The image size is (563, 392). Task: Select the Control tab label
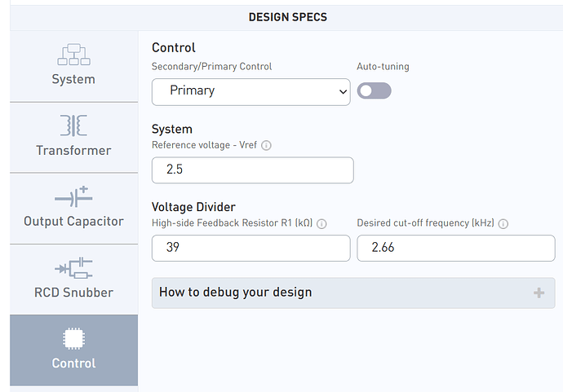pyautogui.click(x=73, y=363)
